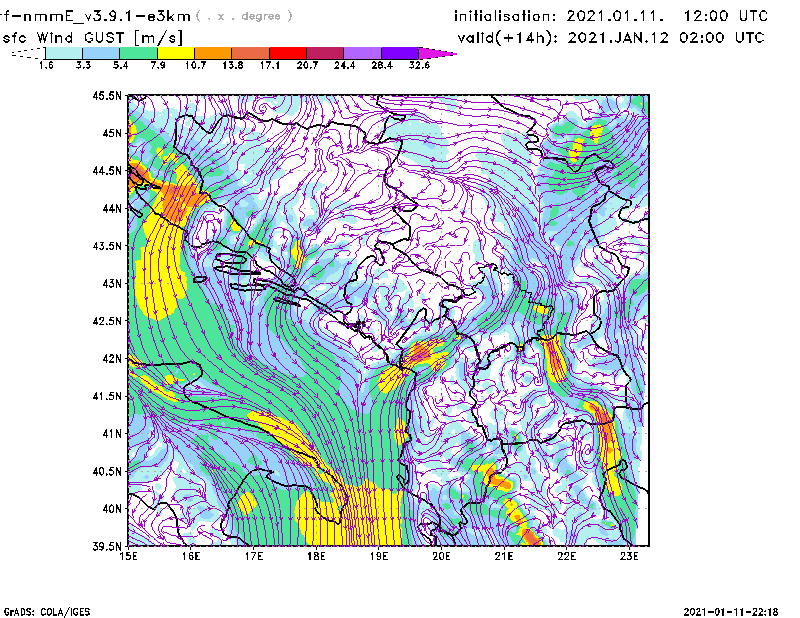Click the yellow legend color swatch
This screenshot has height=618, width=800.
[175, 53]
